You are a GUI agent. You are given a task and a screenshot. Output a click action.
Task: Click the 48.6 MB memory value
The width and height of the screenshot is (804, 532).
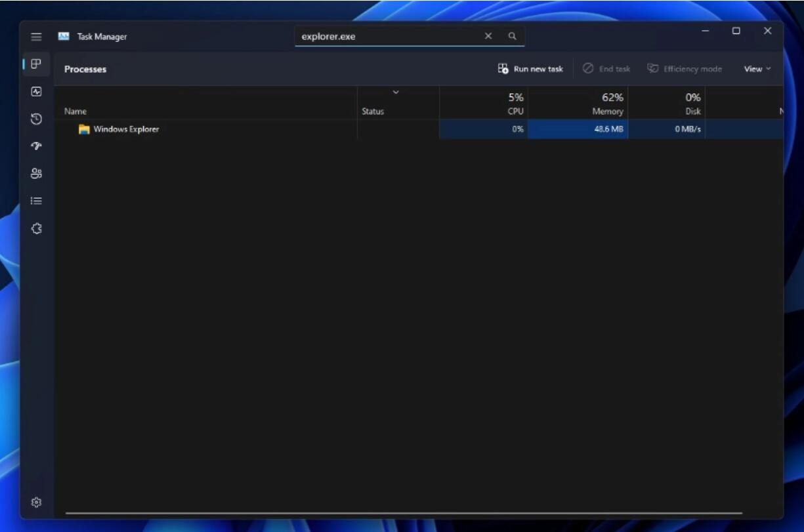click(x=608, y=129)
